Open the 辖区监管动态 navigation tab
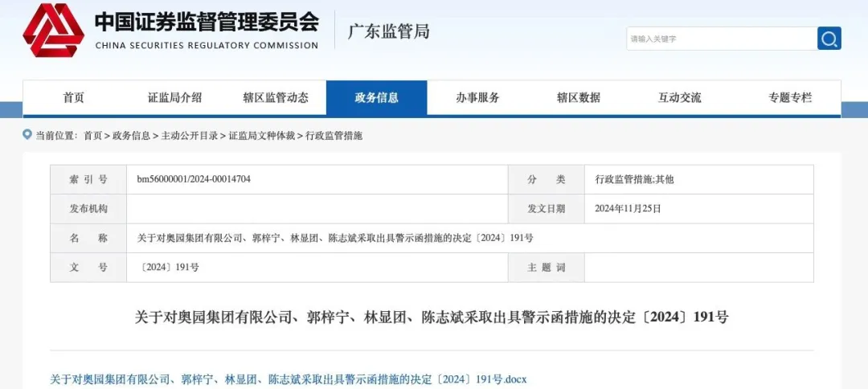 pyautogui.click(x=276, y=98)
